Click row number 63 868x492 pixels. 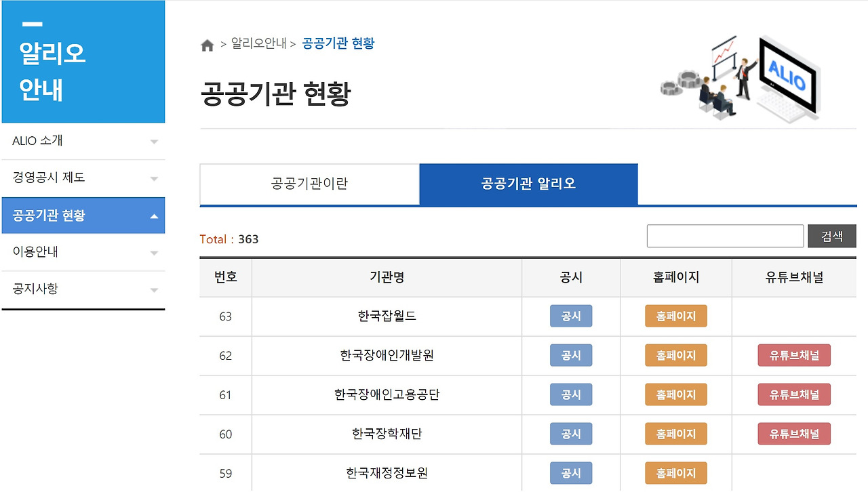226,316
